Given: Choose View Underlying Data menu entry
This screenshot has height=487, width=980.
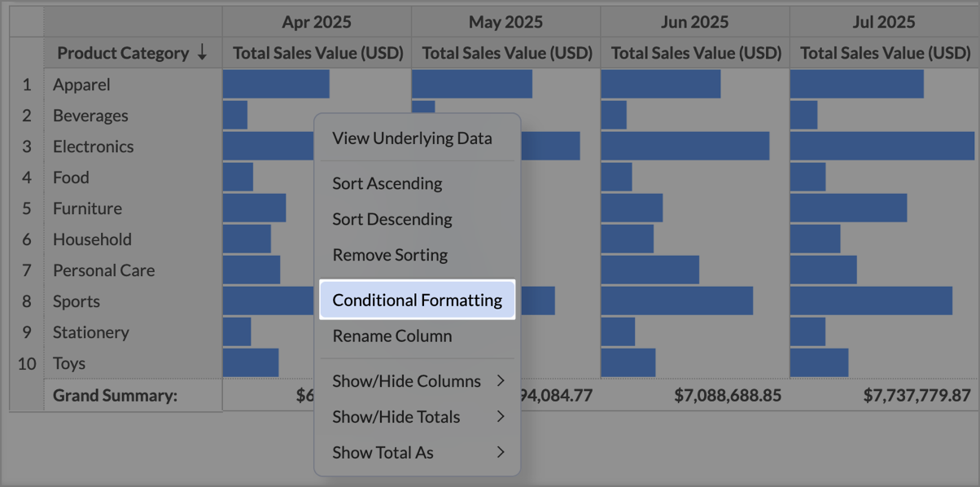Looking at the screenshot, I should pos(412,138).
